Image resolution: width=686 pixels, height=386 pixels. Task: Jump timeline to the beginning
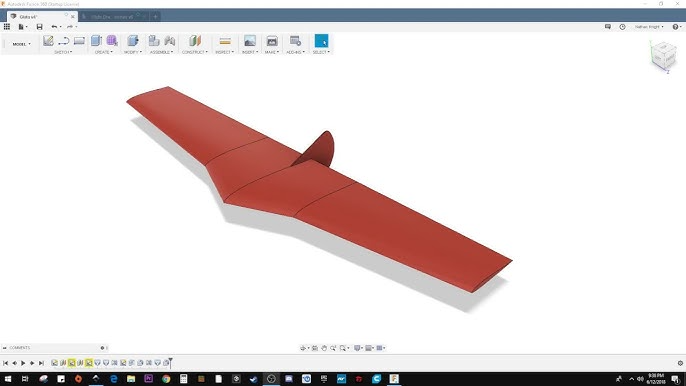5,363
